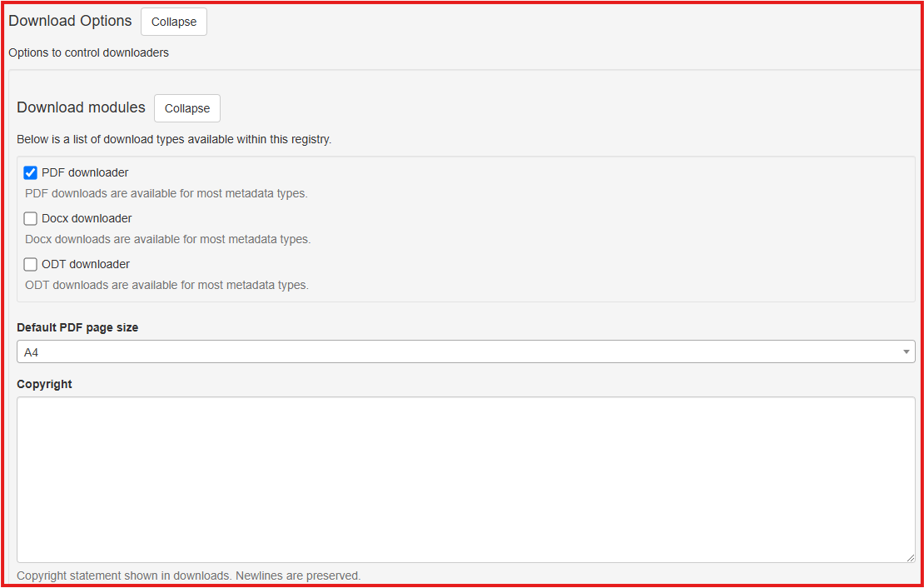
Task: Collapse the Download modules section
Action: (x=187, y=108)
